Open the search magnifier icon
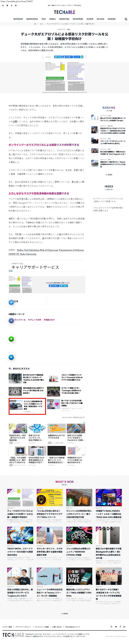 point(126,19)
